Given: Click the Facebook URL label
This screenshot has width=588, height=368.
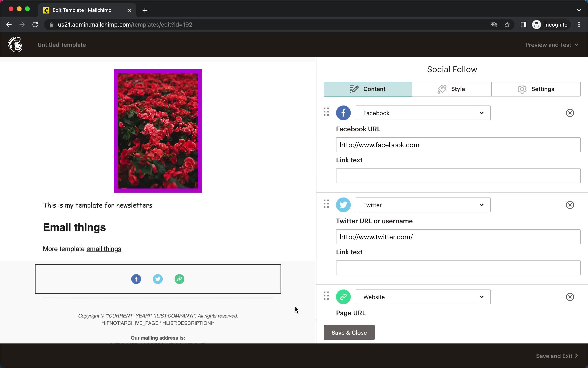Looking at the screenshot, I should tap(358, 129).
